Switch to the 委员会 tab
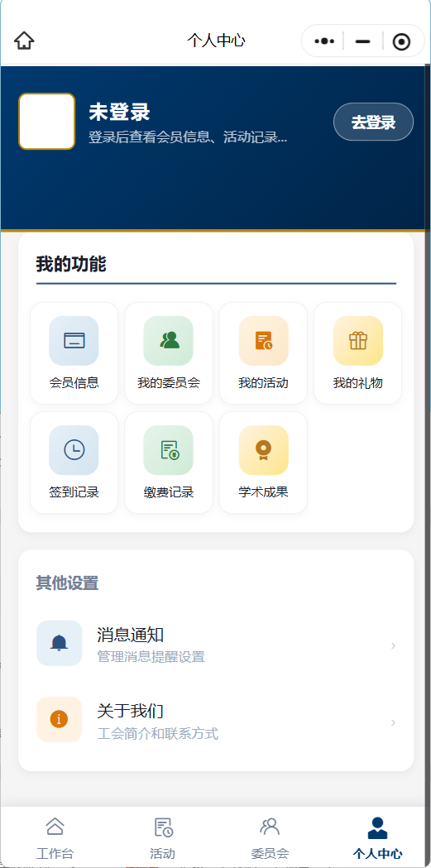The height and width of the screenshot is (868, 431). click(270, 837)
